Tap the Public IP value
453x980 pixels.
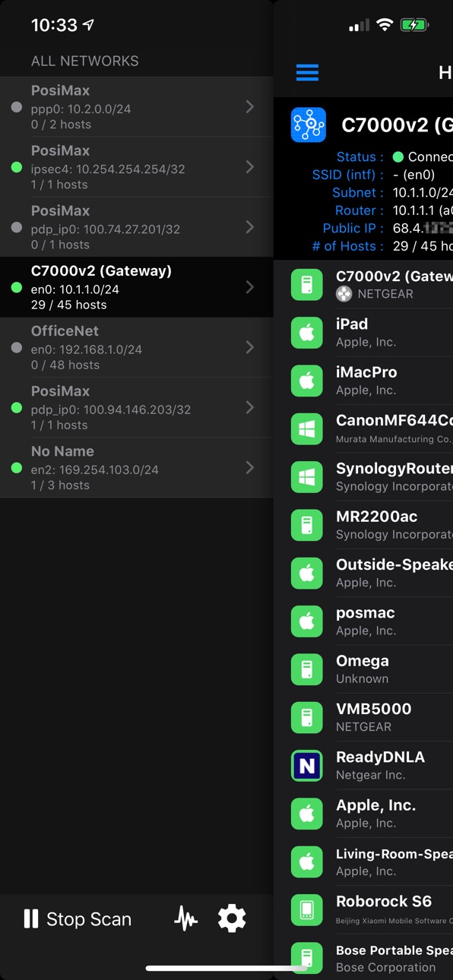pos(423,228)
